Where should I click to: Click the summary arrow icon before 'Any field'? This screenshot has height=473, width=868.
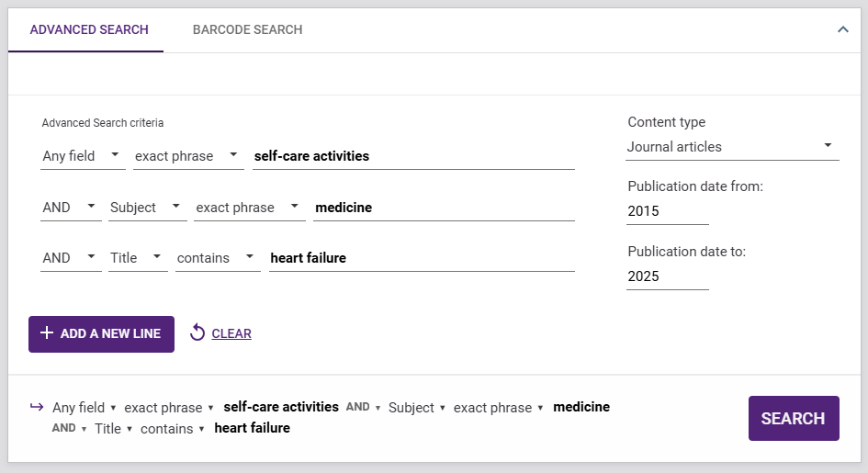coord(37,407)
